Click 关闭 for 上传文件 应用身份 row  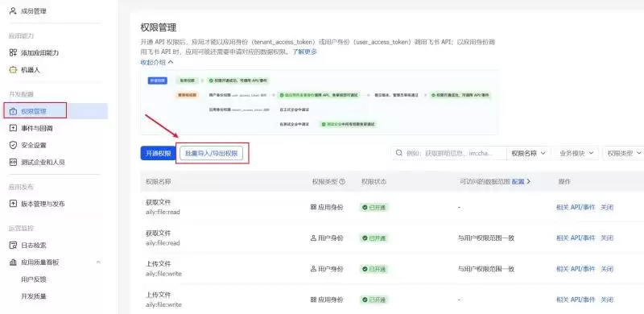coord(607,300)
